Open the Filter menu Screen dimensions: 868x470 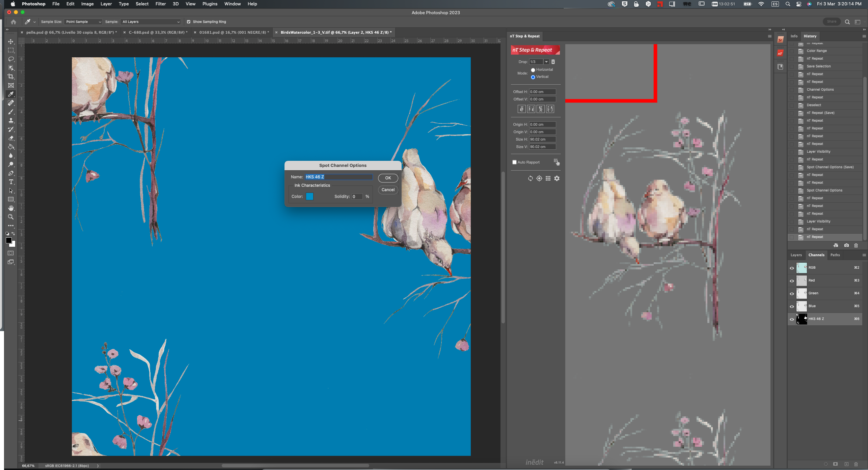coord(160,4)
